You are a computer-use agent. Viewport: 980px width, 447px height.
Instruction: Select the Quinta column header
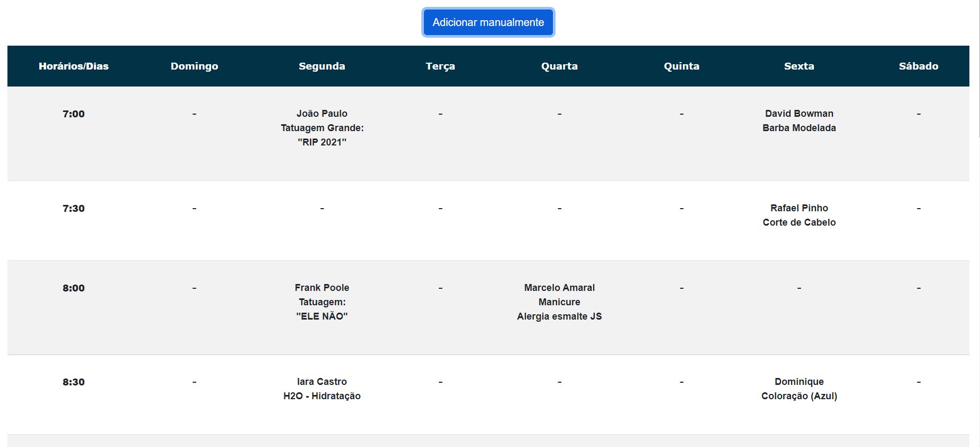(681, 66)
